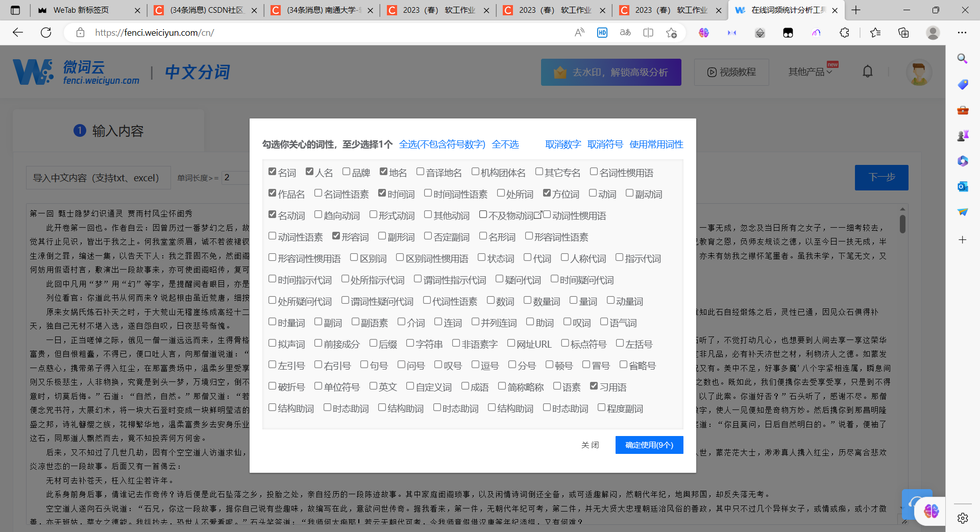Uncheck the 人名 checkbox
Screen dimensions: 980x532
pos(310,172)
